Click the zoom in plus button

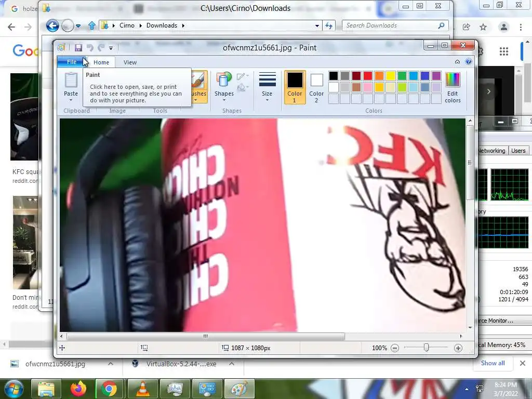tap(458, 348)
